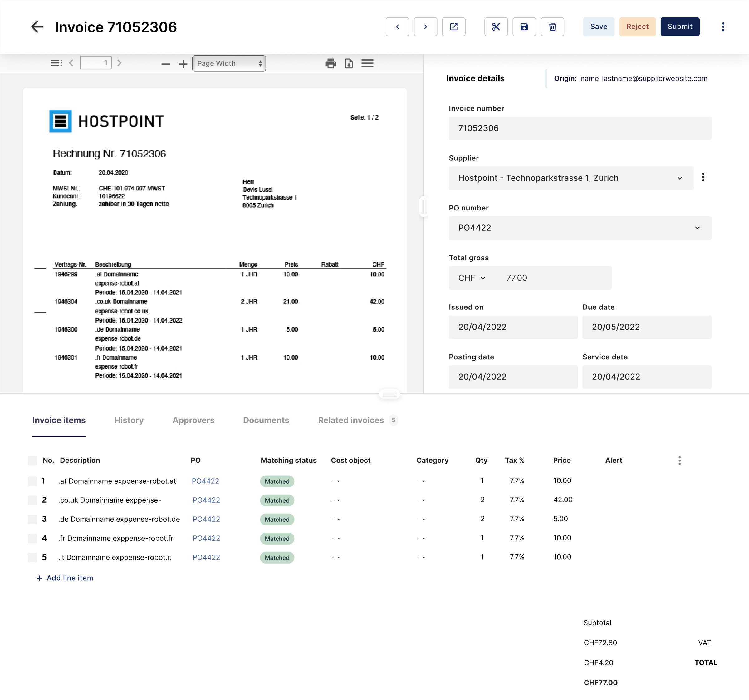Toggle PDF sidebar outline icon
749x700 pixels.
coord(56,63)
